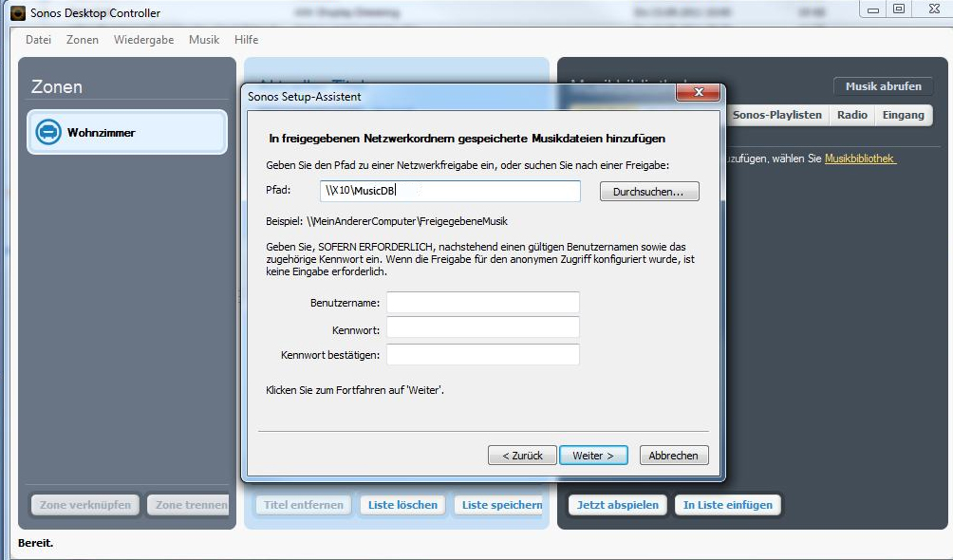Open the Musik menu

[204, 40]
